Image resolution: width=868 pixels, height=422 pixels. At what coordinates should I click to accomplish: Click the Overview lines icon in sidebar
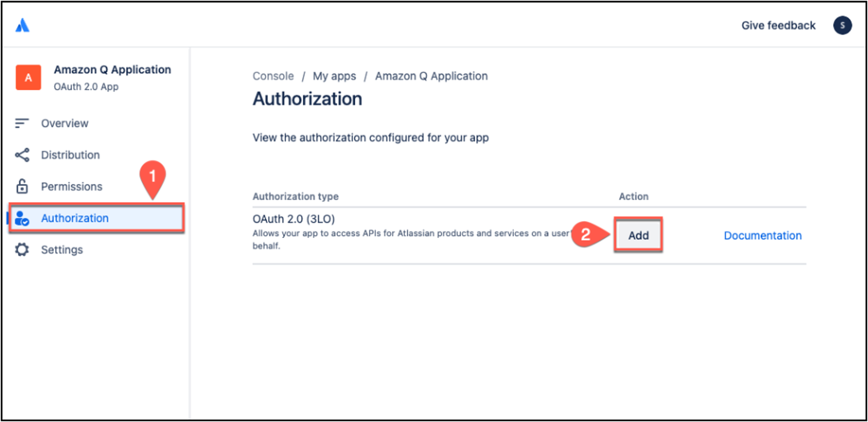pos(22,123)
